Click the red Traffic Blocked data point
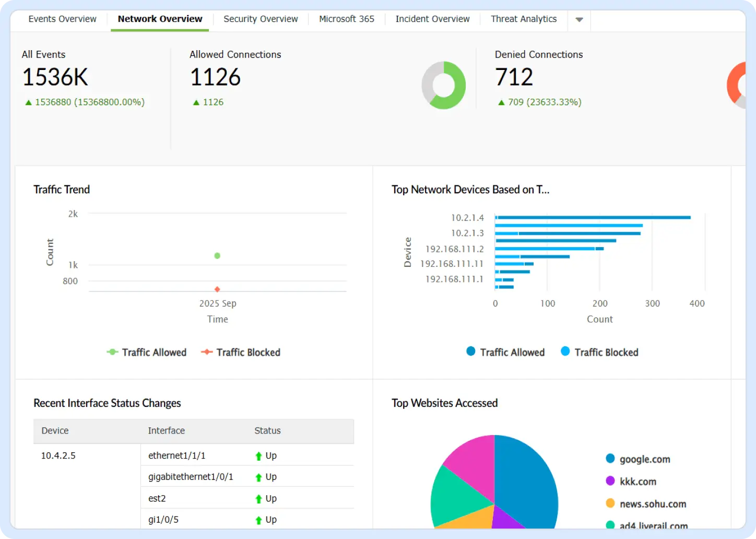The width and height of the screenshot is (756, 539). coord(217,289)
